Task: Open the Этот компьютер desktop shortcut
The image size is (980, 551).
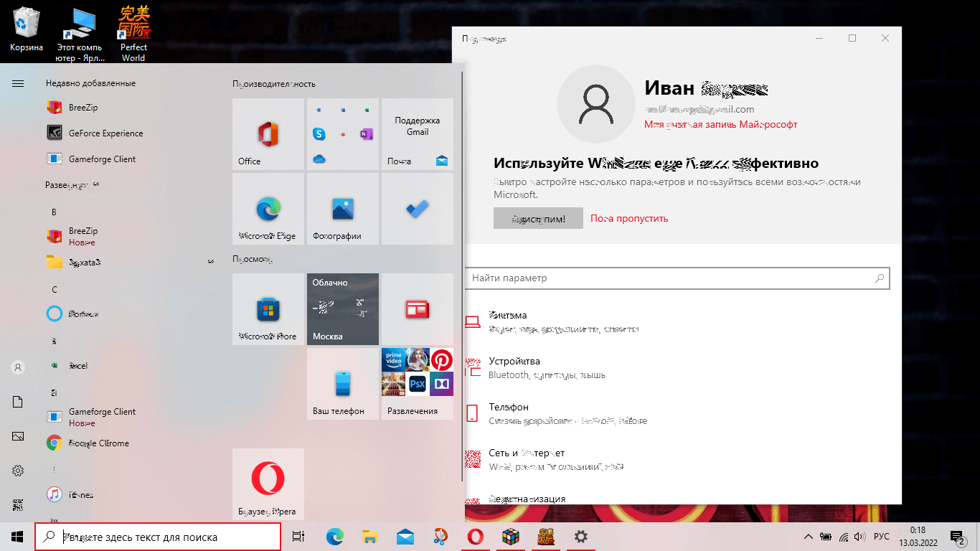Action: [80, 34]
